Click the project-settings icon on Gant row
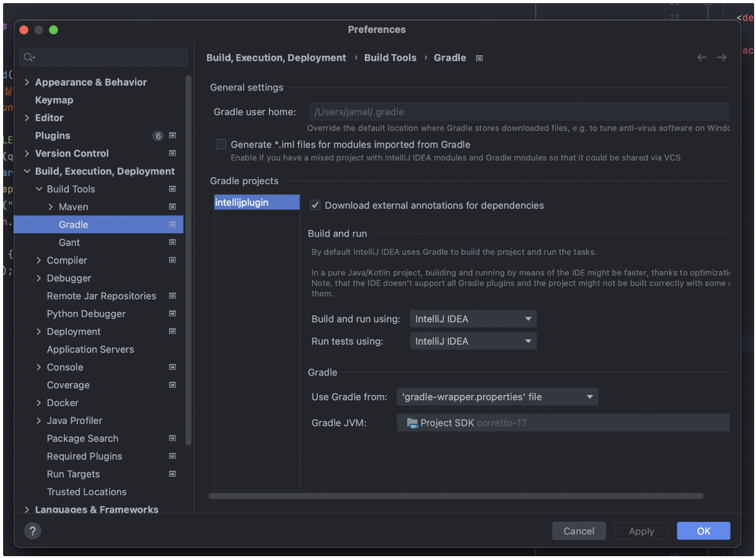The image size is (756, 558). point(172,242)
